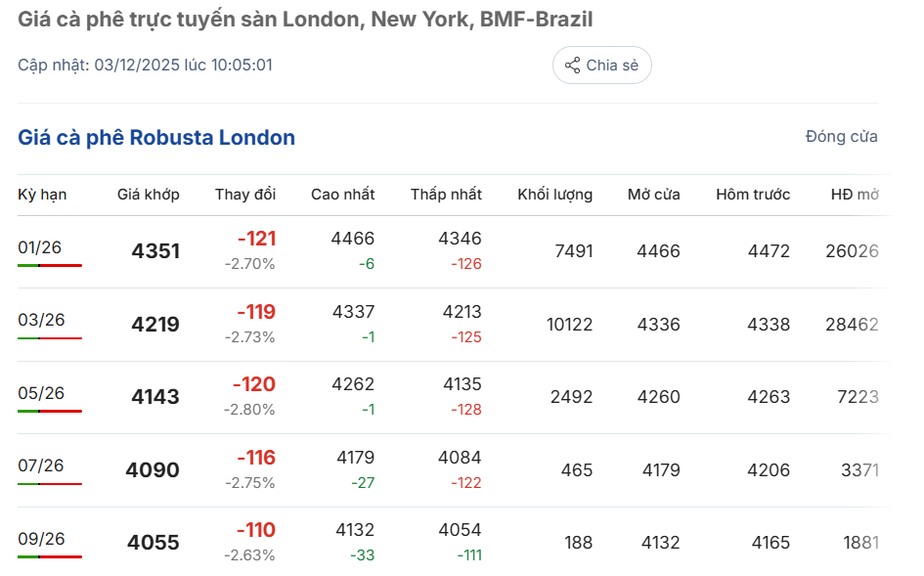Image resolution: width=924 pixels, height=576 pixels.
Task: Sort by the Kỳ hạn column header
Action: tap(42, 195)
